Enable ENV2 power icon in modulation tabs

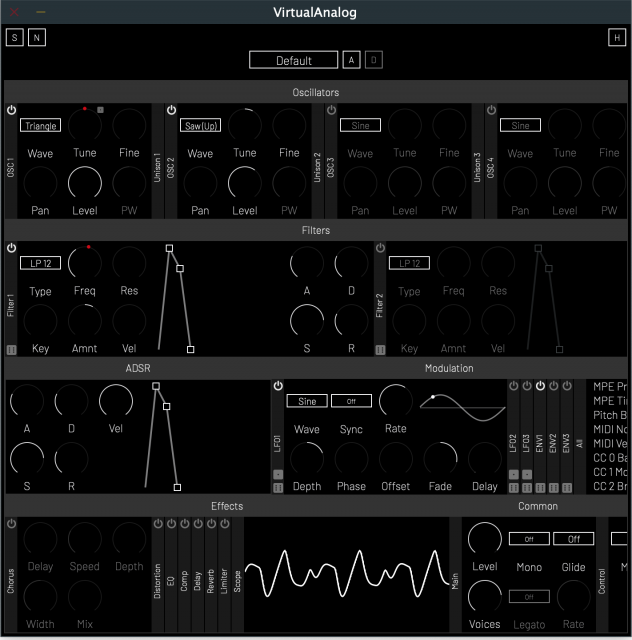pyautogui.click(x=554, y=386)
